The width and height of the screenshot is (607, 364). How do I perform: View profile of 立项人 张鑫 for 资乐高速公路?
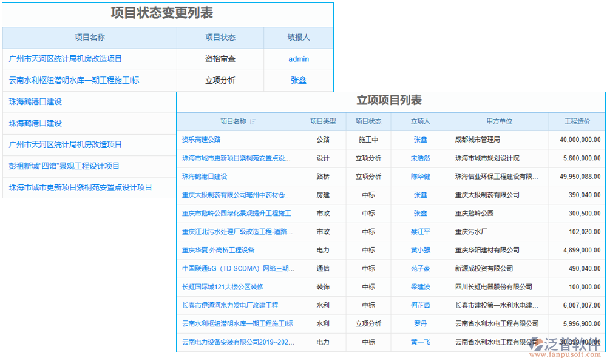click(x=420, y=140)
